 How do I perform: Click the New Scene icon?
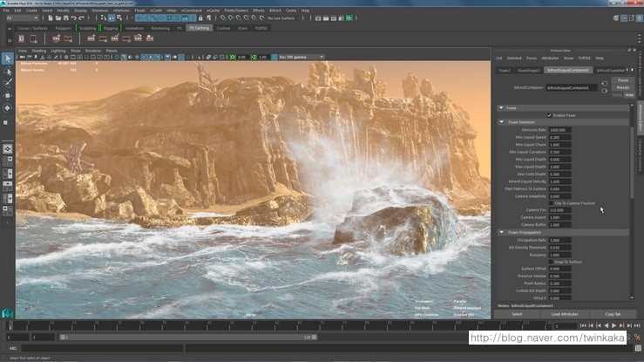[50, 18]
